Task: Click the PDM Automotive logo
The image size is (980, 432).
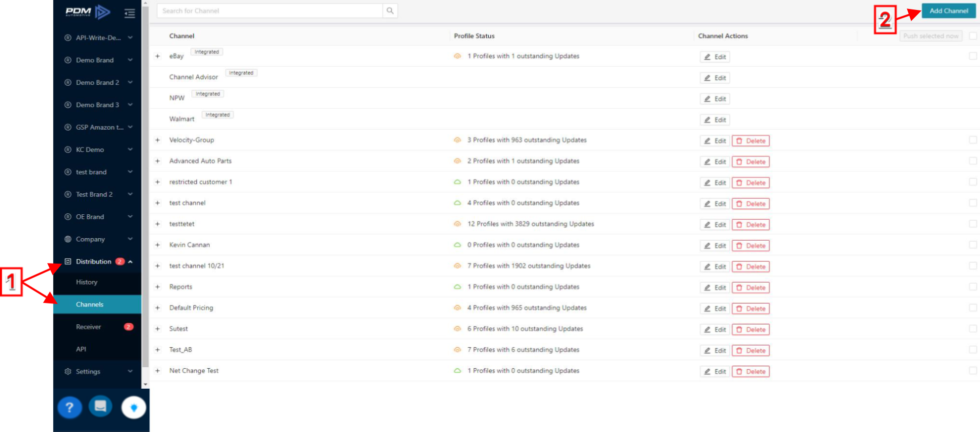Action: 88,12
